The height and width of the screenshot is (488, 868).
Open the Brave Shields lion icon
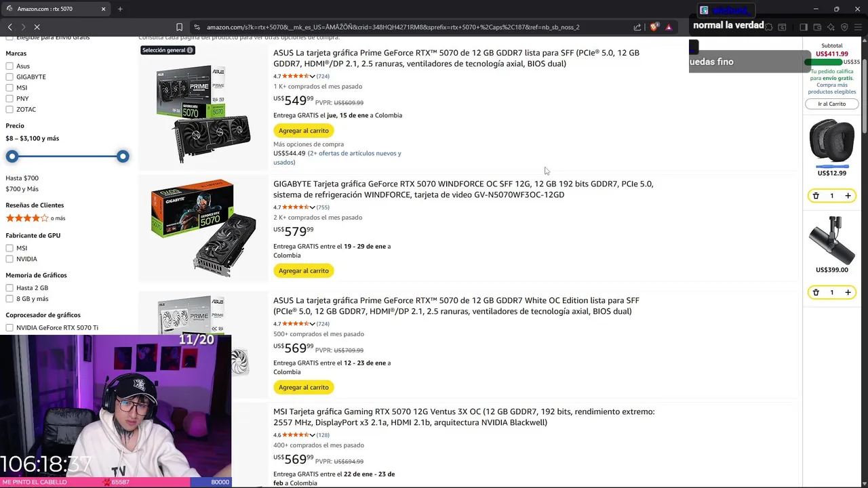click(654, 27)
